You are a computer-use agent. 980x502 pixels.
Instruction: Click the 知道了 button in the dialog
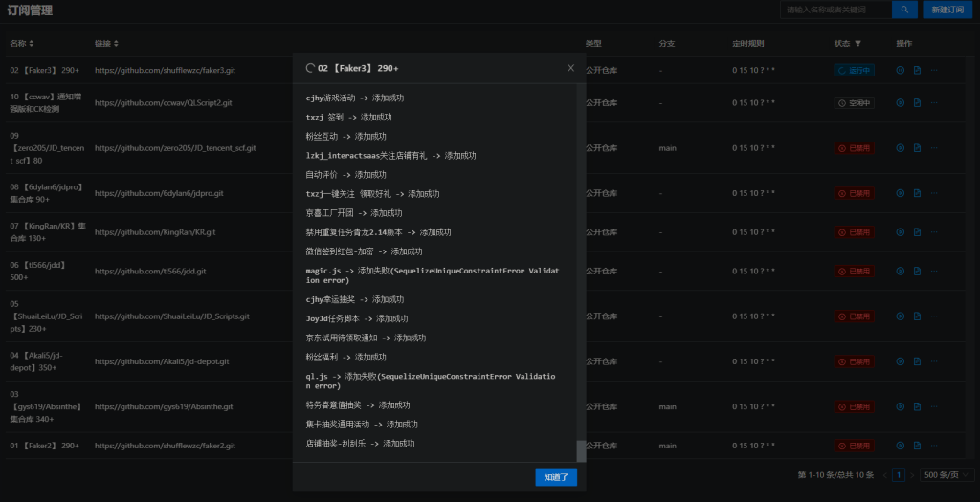[x=556, y=476]
